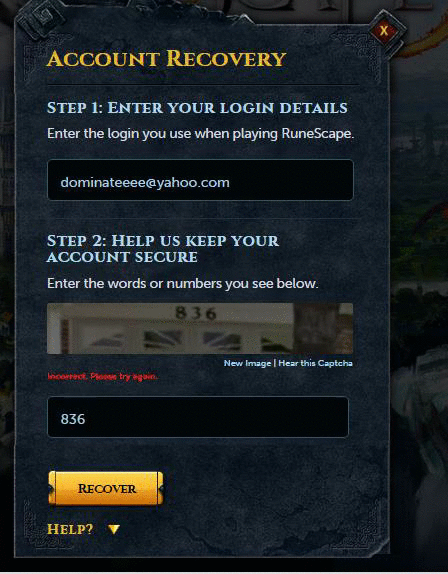Image resolution: width=448 pixels, height=574 pixels.
Task: Close the Account Recovery dialog with red X
Action: (384, 30)
